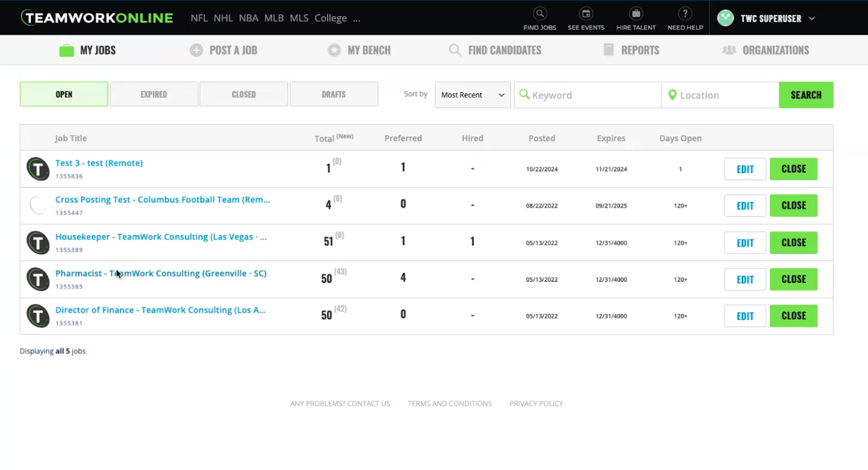Image resolution: width=868 pixels, height=470 pixels.
Task: Open the Need Help question mark icon
Action: click(x=685, y=14)
